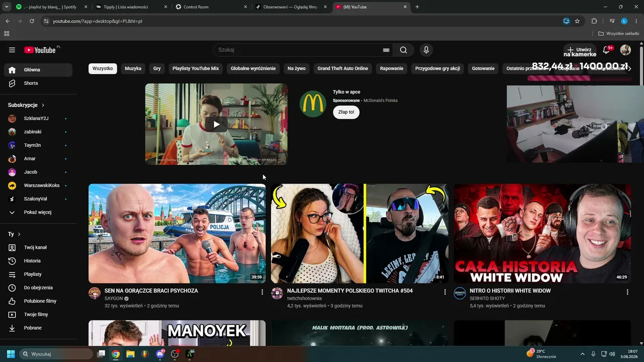This screenshot has height=362, width=644.
Task: Open Wszystkie zakładki bookmarks folder
Action: tap(618, 34)
